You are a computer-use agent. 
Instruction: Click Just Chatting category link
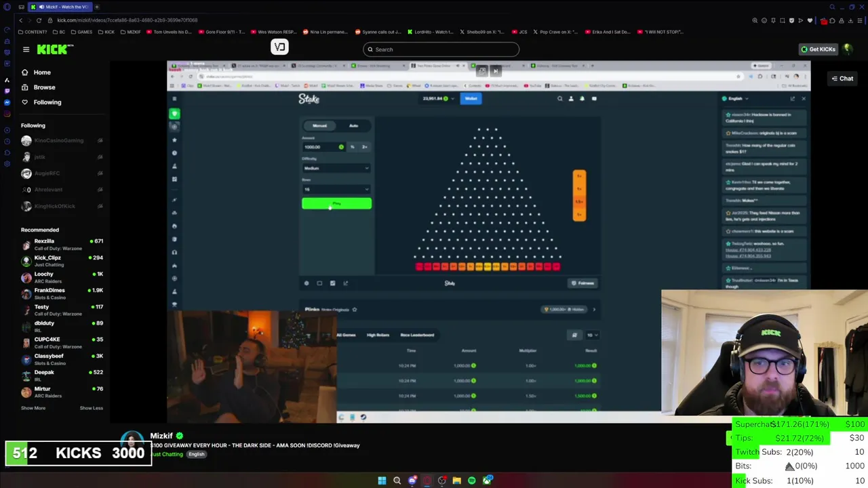[167, 454]
